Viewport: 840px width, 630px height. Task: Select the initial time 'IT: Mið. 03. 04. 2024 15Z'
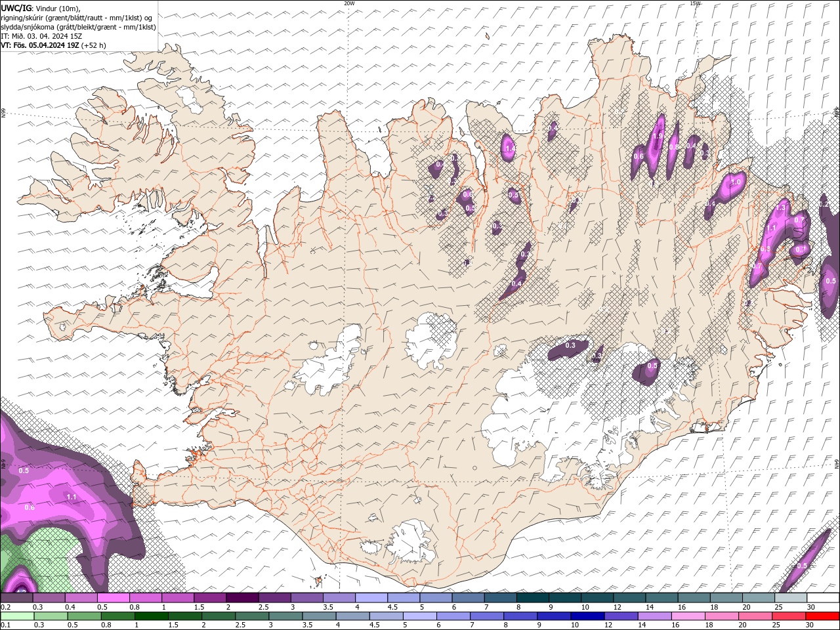click(41, 36)
